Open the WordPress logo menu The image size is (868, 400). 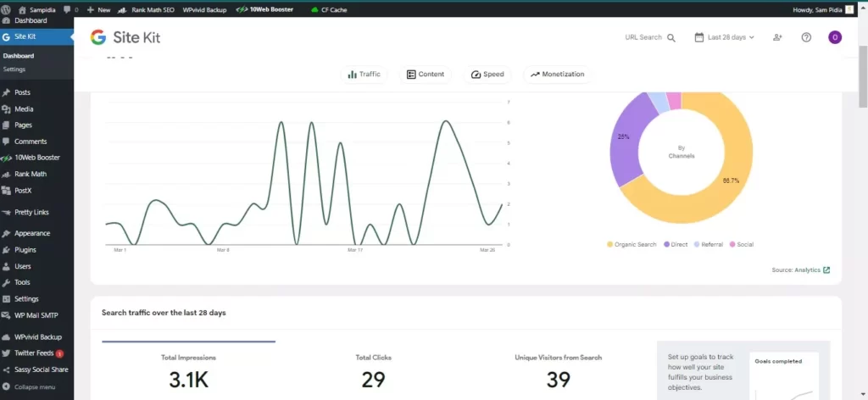[x=6, y=9]
